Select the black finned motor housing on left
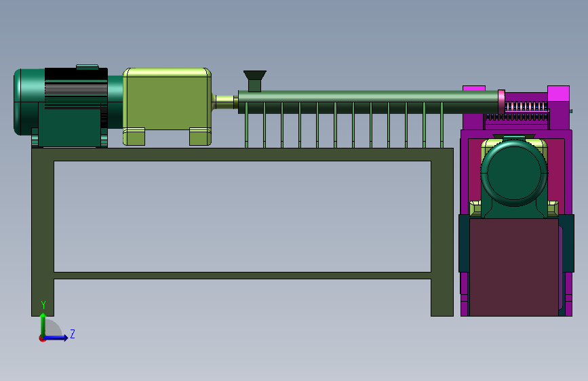 (x=76, y=88)
